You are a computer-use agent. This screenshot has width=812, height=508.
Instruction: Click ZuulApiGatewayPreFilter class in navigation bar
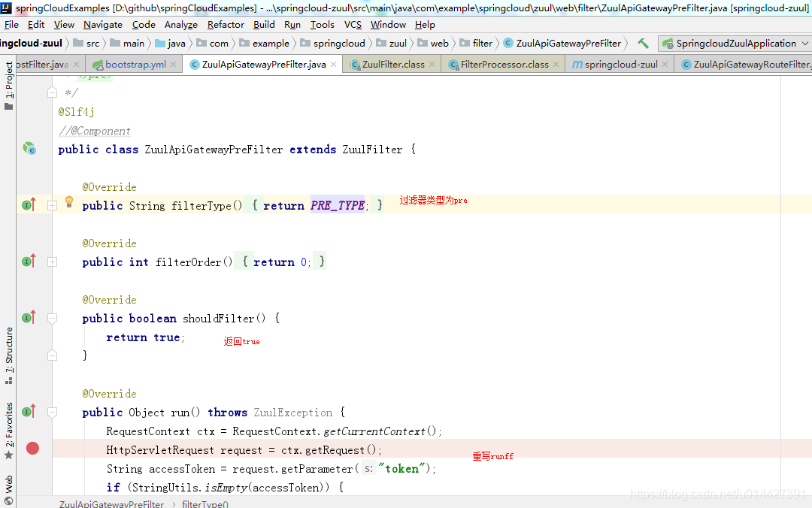pos(562,44)
